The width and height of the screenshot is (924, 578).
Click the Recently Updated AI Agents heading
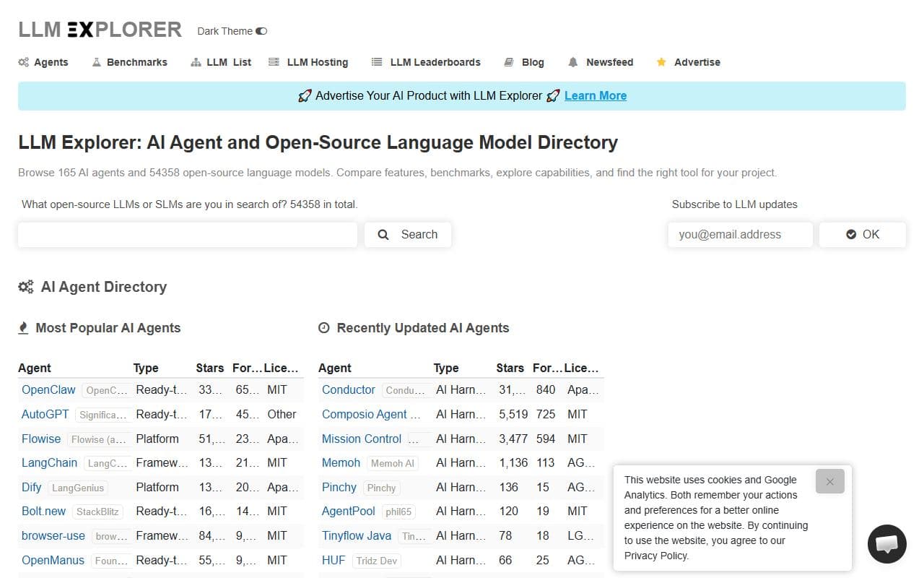point(423,328)
